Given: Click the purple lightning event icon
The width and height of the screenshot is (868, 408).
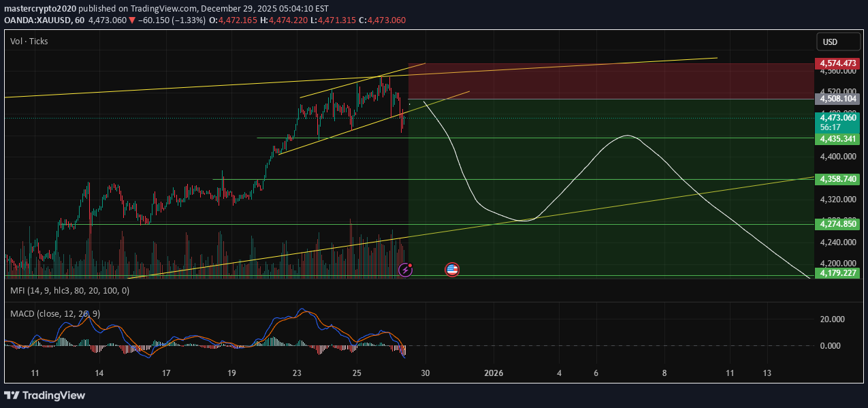Looking at the screenshot, I should click(x=406, y=270).
